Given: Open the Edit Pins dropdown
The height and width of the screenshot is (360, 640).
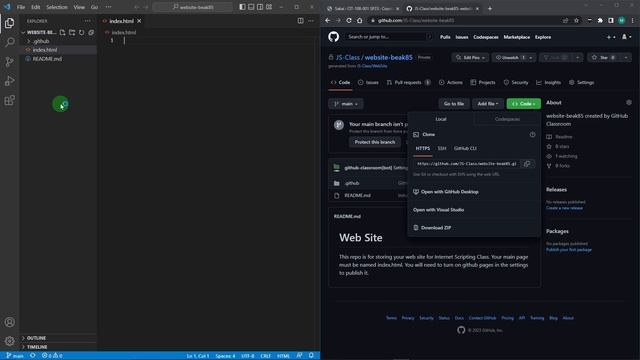Looking at the screenshot, I should click(470, 58).
